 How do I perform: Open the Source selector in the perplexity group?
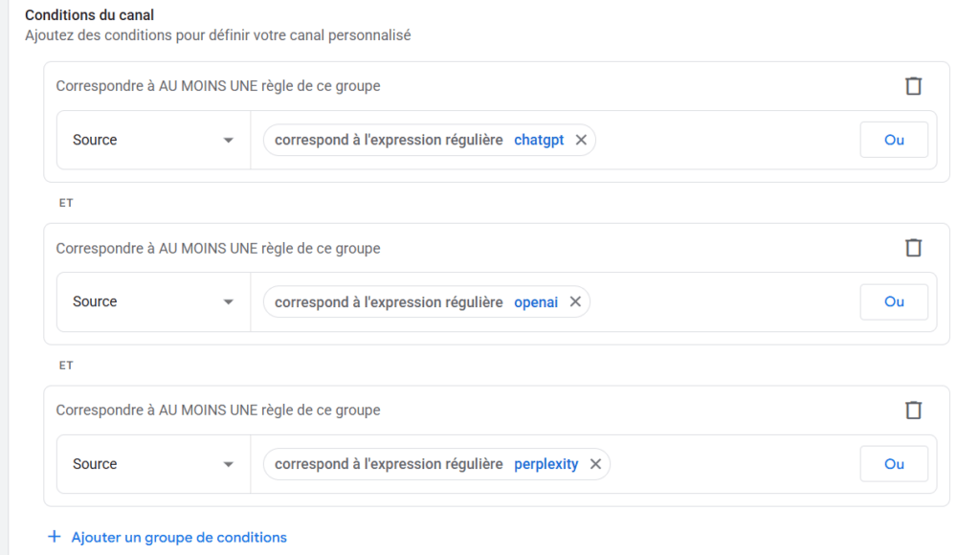point(153,464)
